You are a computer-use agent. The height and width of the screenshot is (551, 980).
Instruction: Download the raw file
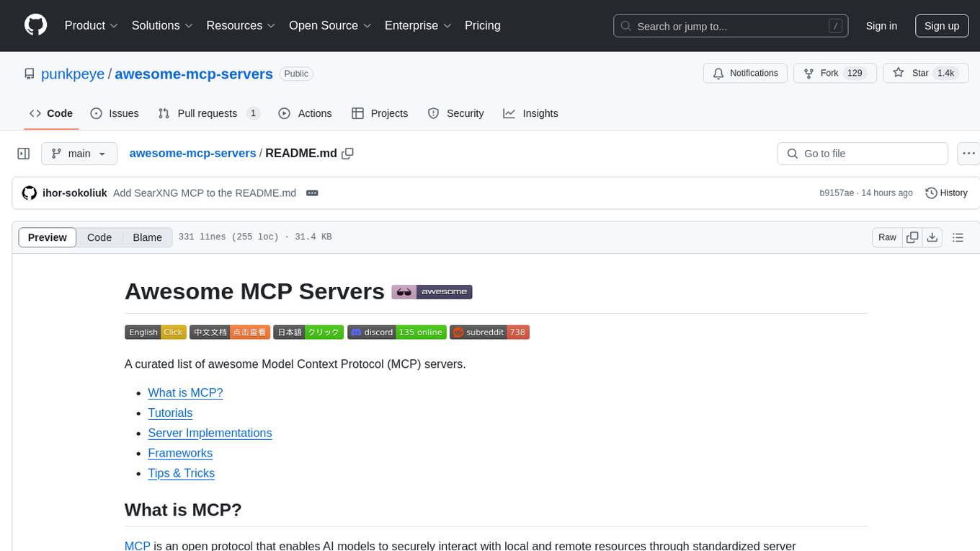[x=932, y=237]
